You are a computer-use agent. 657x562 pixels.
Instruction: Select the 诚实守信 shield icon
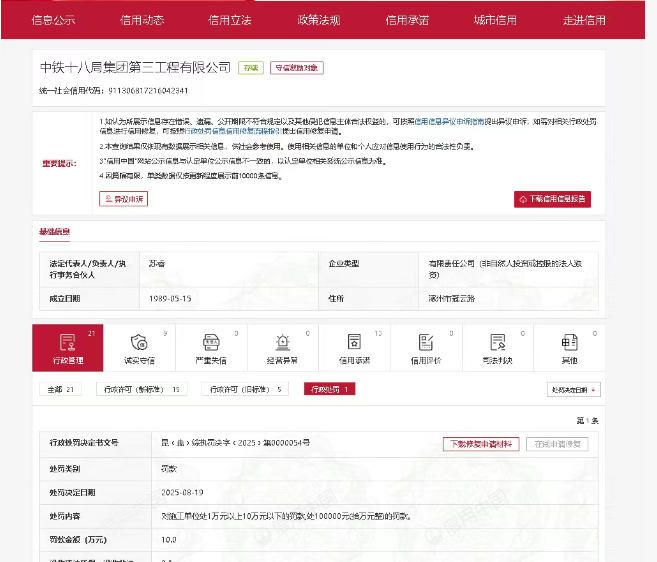139,347
